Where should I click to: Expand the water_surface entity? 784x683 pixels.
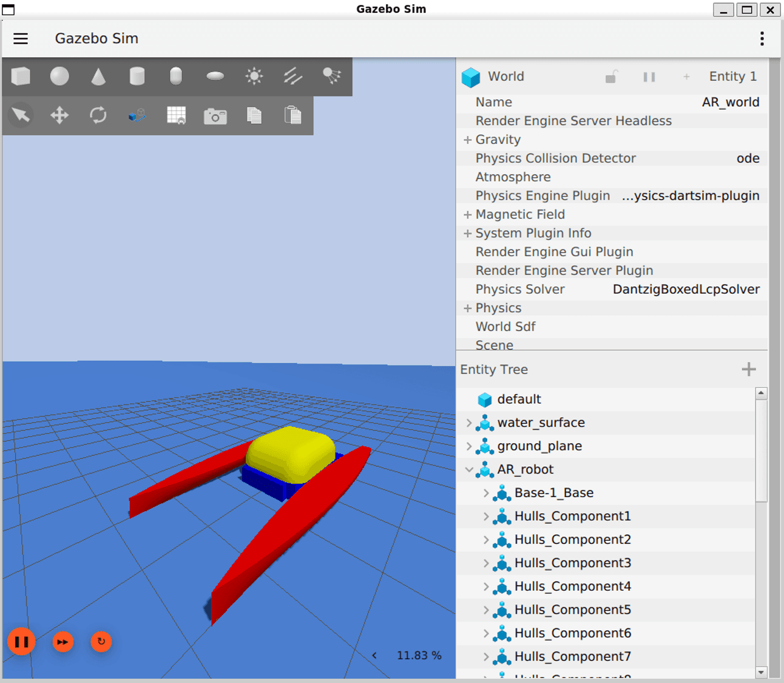[x=468, y=423]
